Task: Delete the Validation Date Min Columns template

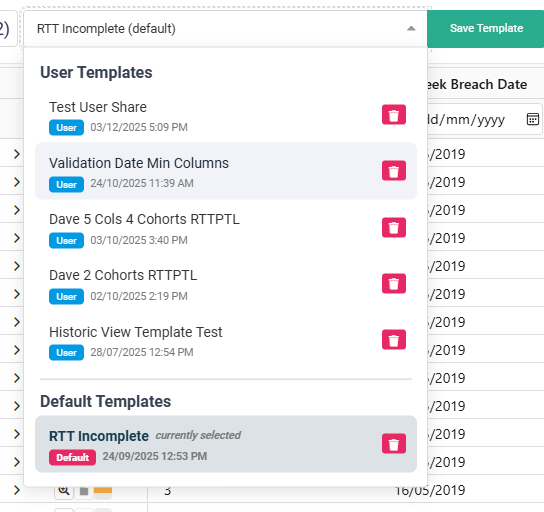Action: click(394, 171)
